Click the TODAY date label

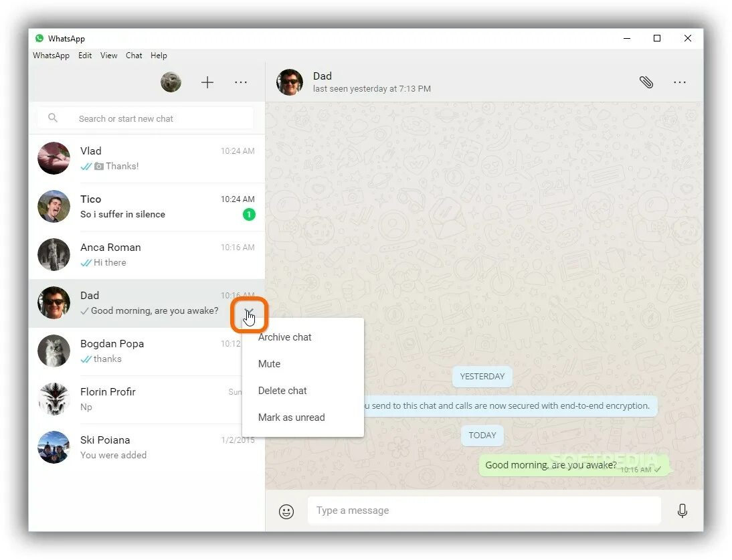482,436
